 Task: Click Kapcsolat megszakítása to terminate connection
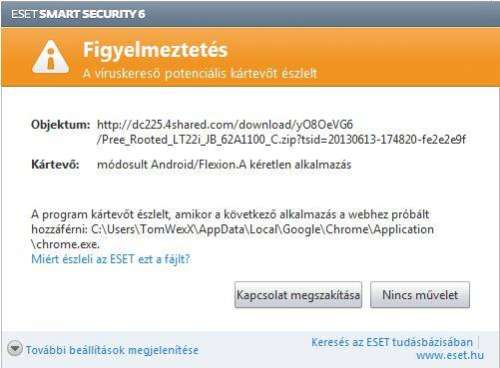(298, 295)
